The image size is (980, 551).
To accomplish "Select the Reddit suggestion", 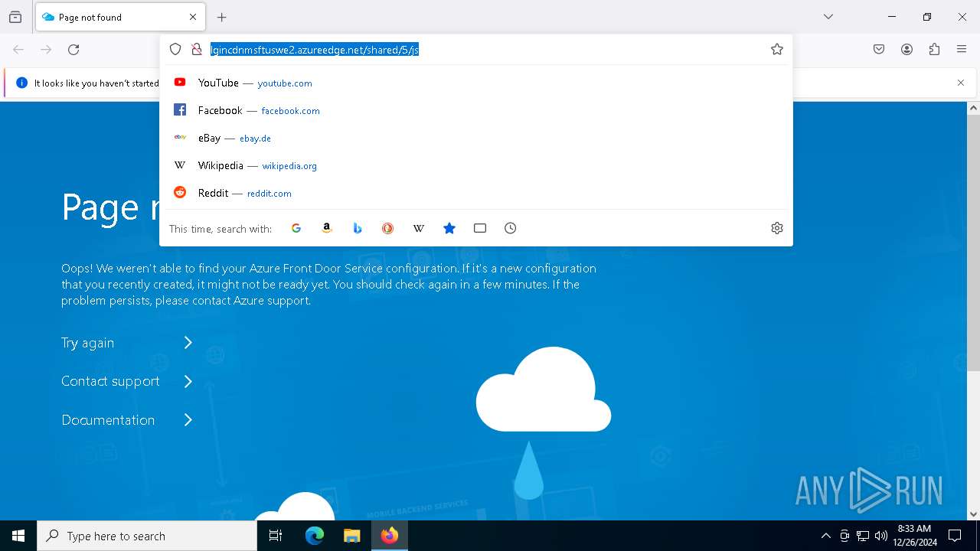I will click(476, 193).
